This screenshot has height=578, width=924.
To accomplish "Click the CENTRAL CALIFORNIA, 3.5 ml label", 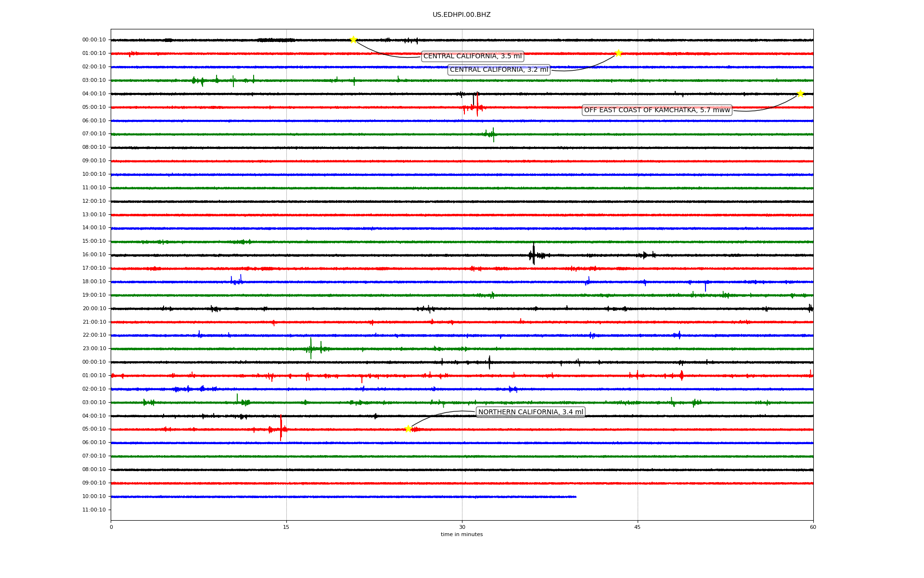I will tap(472, 56).
